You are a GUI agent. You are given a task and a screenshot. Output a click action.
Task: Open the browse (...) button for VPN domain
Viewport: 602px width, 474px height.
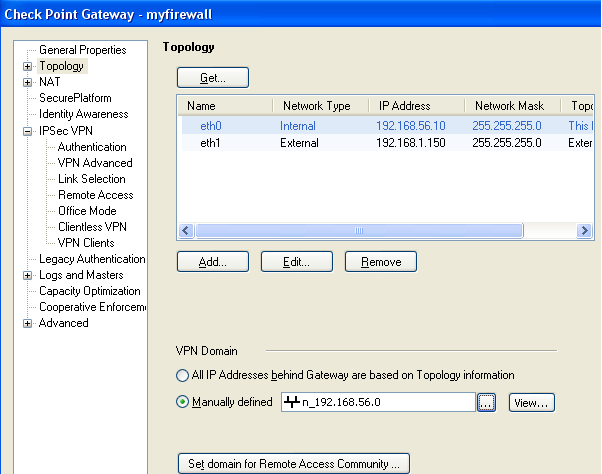[x=486, y=403]
